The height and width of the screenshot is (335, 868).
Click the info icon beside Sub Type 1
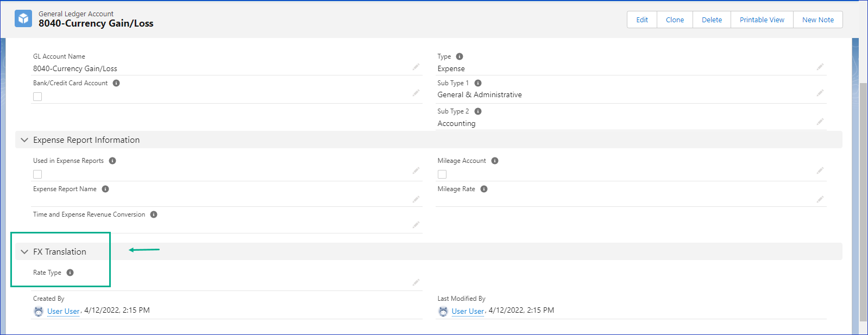[x=478, y=83]
